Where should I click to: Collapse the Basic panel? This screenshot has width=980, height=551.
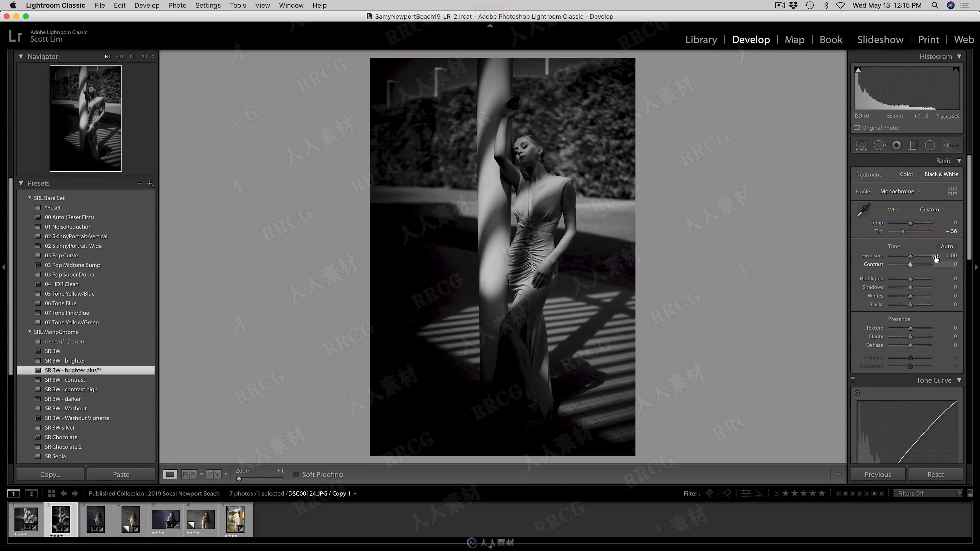click(x=959, y=161)
